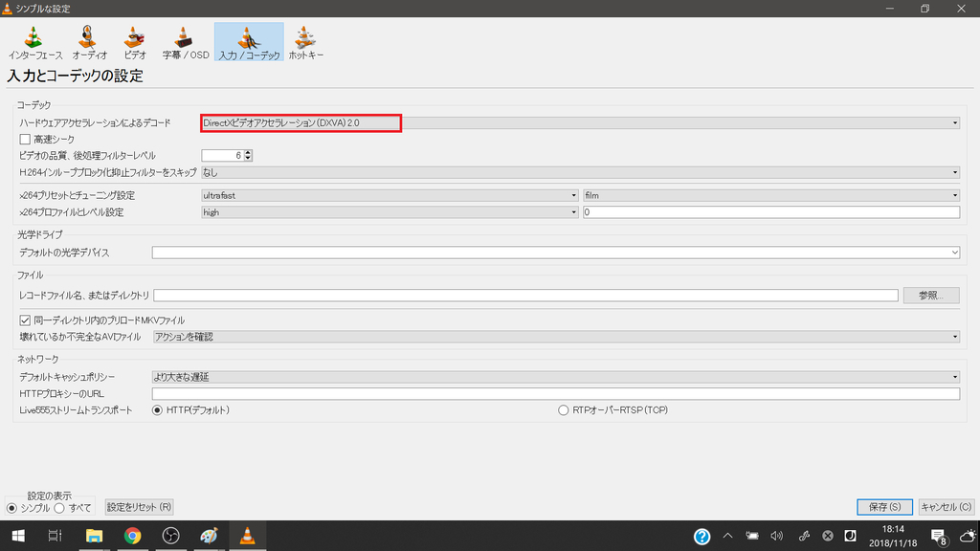Expand the x264 preset ultrafast dropdown

point(390,195)
